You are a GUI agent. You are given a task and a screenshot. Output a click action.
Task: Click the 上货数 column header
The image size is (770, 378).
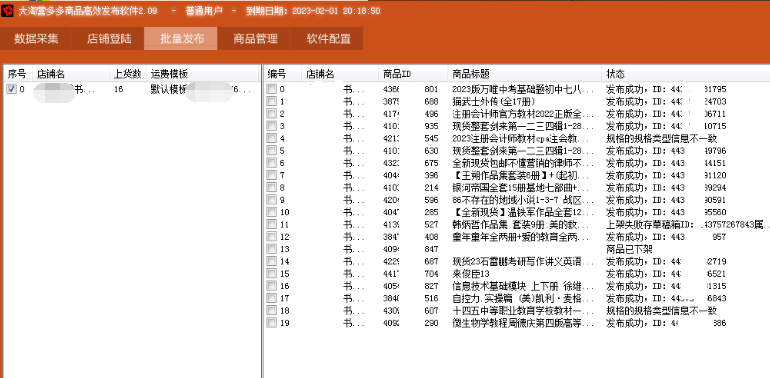128,74
